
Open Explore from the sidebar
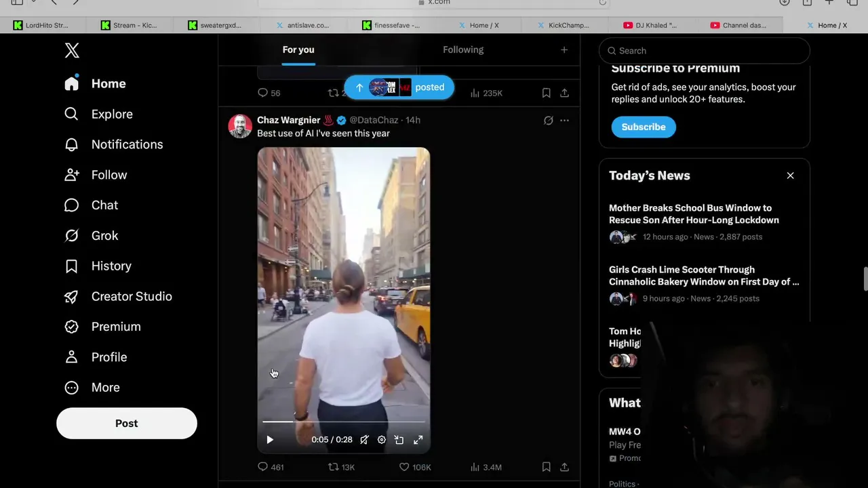point(99,114)
